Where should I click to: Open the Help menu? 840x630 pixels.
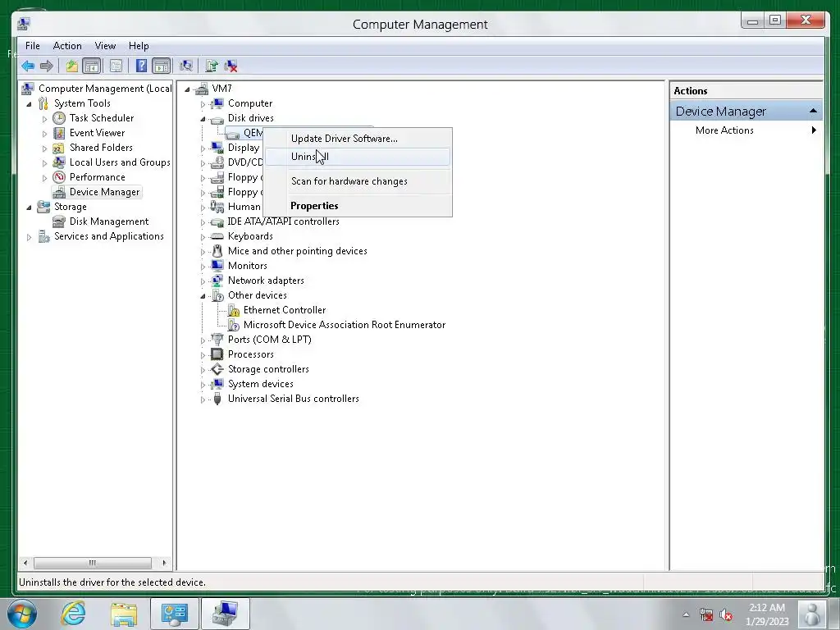click(139, 46)
